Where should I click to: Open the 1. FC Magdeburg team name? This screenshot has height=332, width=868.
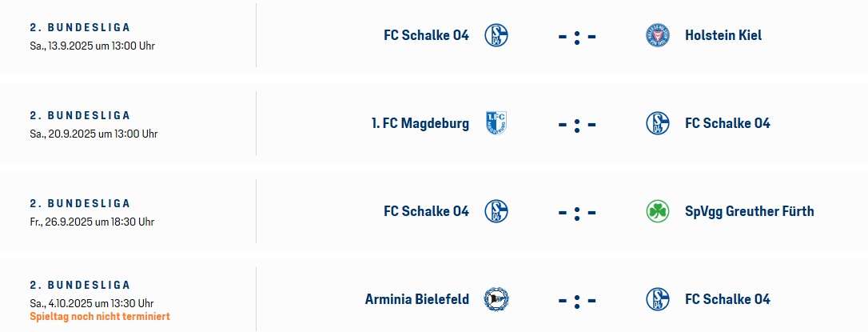[x=420, y=123]
